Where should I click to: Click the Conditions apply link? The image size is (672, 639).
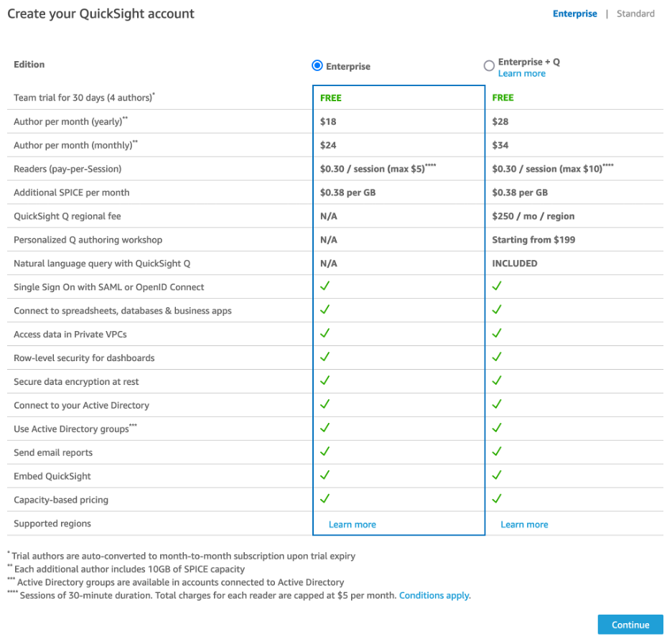[434, 595]
